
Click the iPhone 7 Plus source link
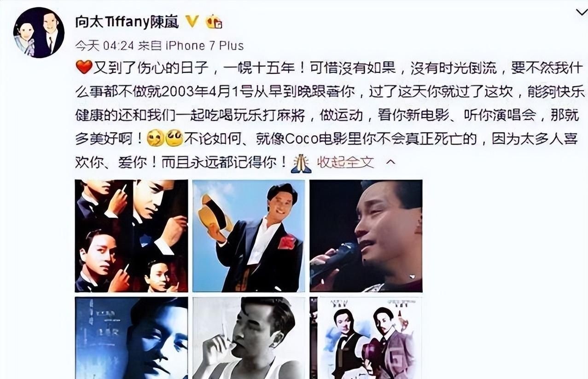tap(204, 46)
